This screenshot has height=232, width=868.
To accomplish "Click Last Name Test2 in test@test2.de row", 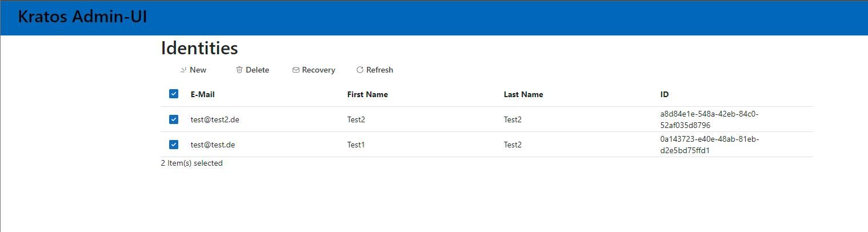I will tap(513, 119).
